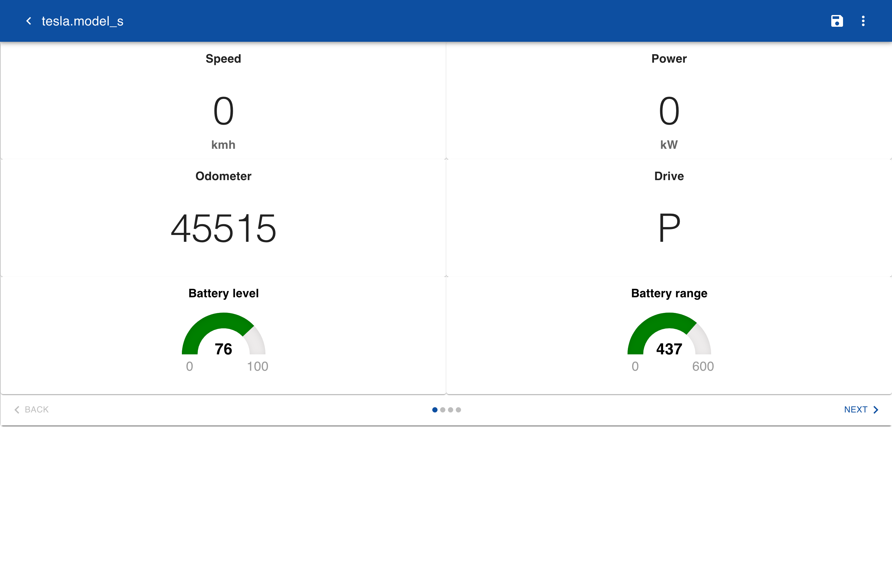This screenshot has height=588, width=892.
Task: Click the Drive card title
Action: 669,176
